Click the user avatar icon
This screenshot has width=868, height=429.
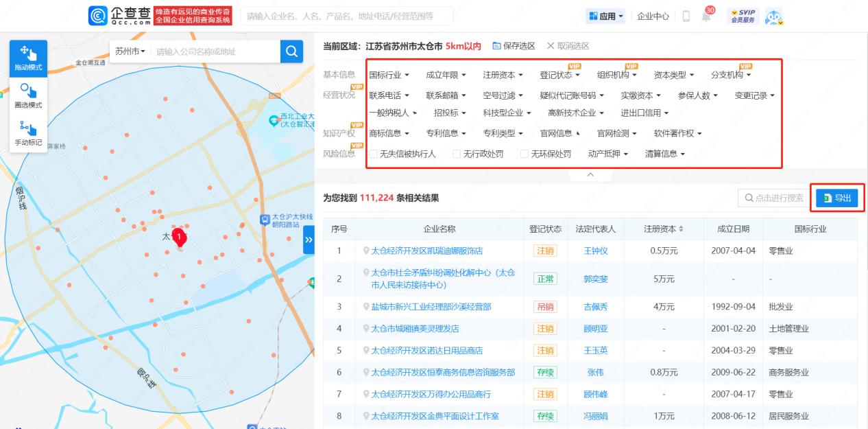pyautogui.click(x=774, y=16)
